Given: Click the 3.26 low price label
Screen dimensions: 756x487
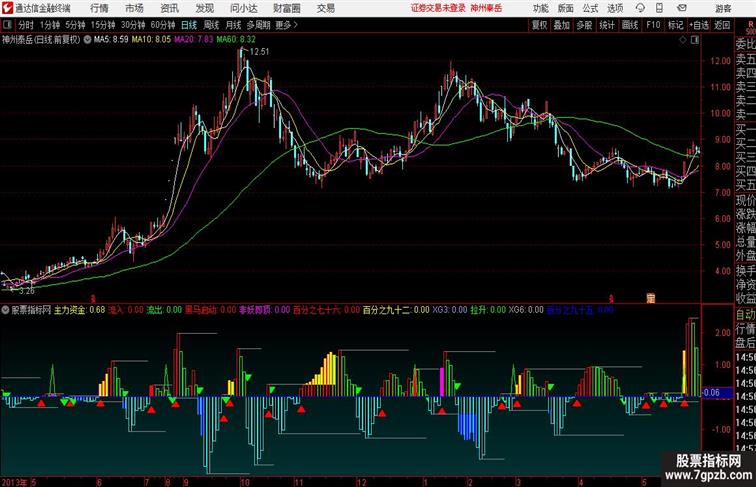Looking at the screenshot, I should (x=27, y=291).
